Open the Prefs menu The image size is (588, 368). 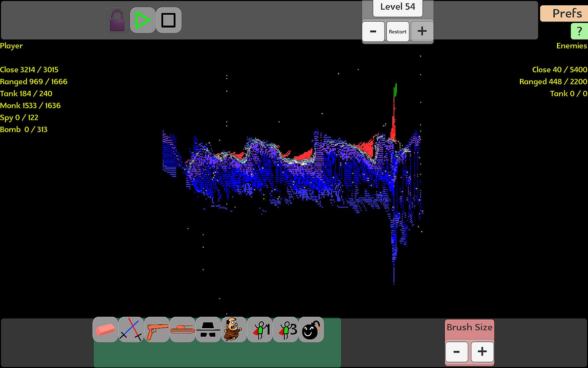click(x=565, y=13)
